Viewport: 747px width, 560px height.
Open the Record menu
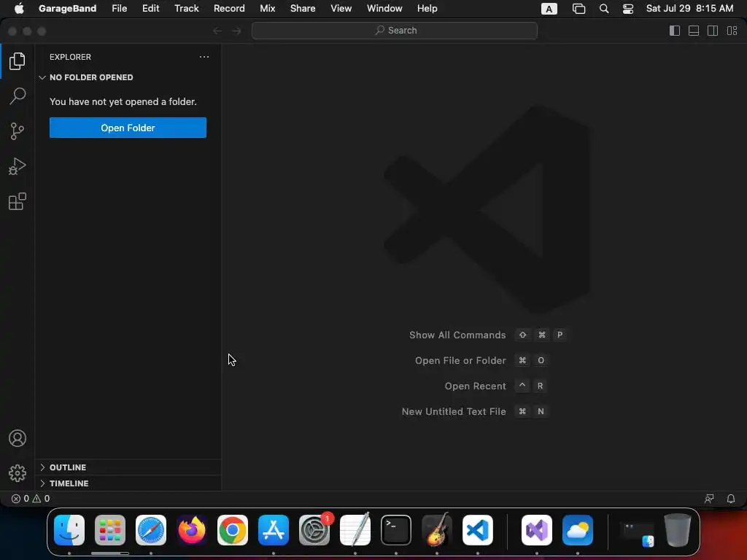[229, 9]
